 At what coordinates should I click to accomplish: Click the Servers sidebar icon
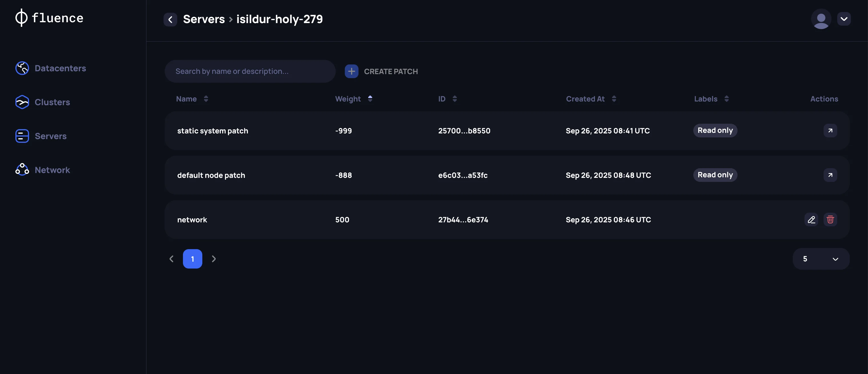(22, 136)
